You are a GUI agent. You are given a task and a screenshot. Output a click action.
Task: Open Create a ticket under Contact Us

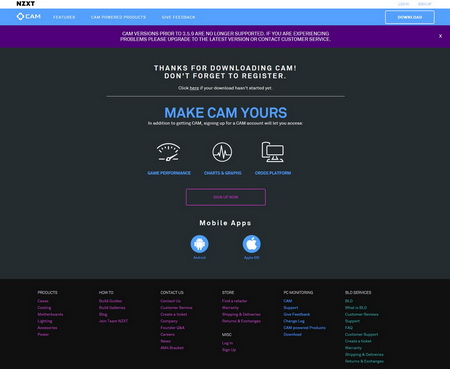[174, 314]
